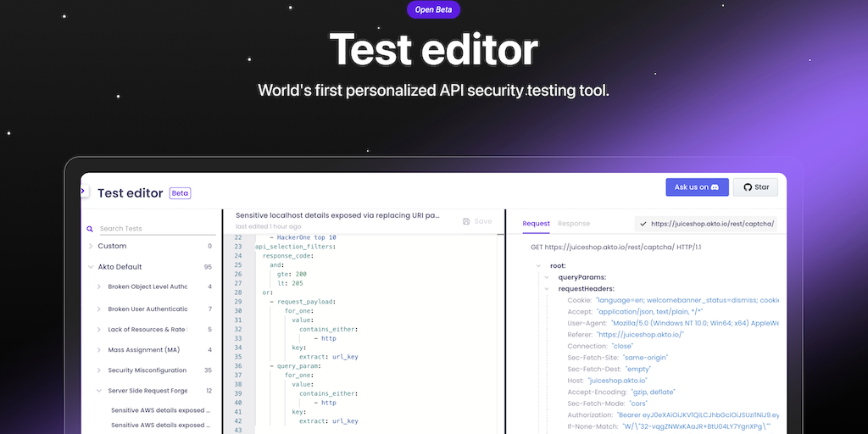This screenshot has width=868, height=434.
Task: Collapse the Akto Default category
Action: 90,267
